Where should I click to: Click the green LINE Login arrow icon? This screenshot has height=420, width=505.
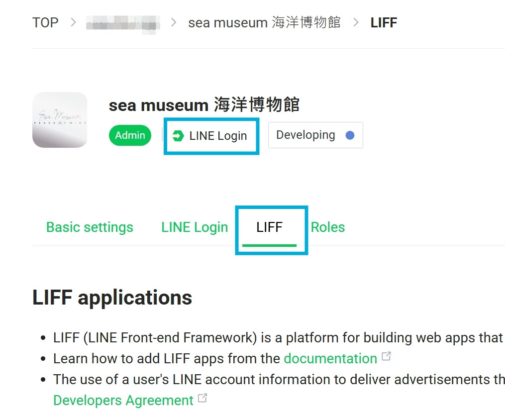pos(178,136)
